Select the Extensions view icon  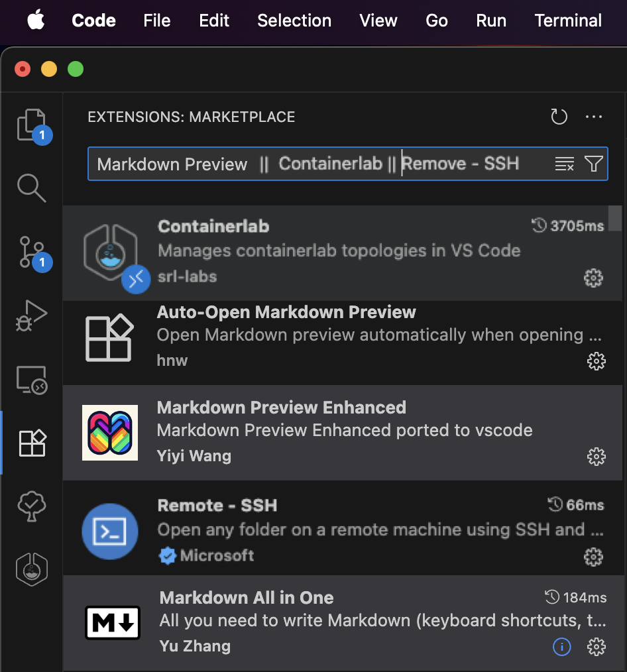pos(32,443)
